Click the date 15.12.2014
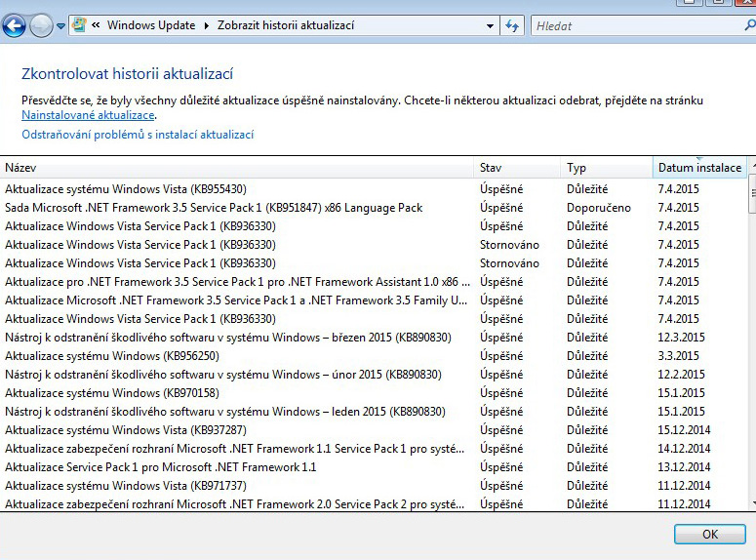 pos(684,430)
